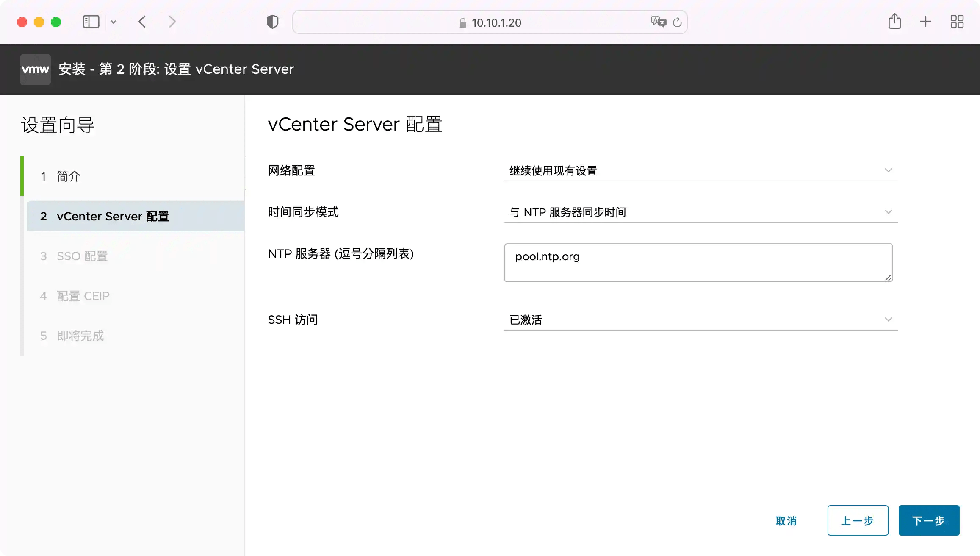Open the Share menu
The height and width of the screenshot is (556, 980).
894,21
